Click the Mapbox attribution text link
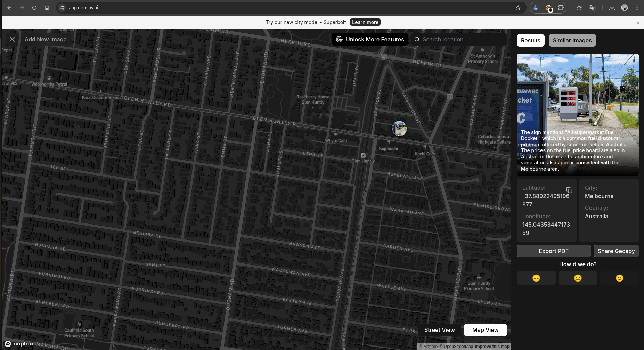This screenshot has width=644, height=350. 429,347
